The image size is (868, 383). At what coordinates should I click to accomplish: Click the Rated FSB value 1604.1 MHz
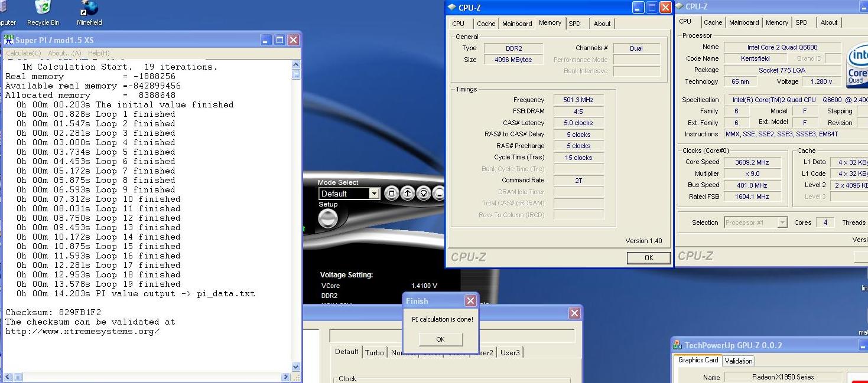[752, 197]
